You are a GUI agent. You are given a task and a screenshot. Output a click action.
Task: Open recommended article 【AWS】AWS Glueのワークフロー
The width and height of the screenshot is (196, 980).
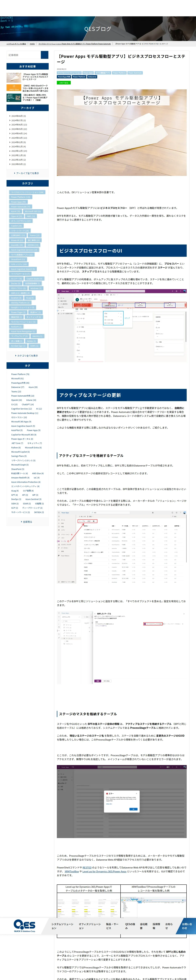(35, 88)
